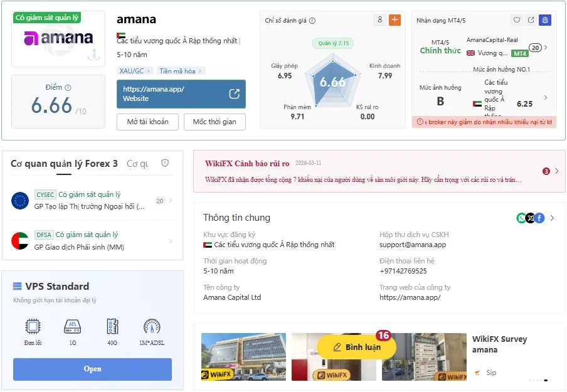This screenshot has width=567, height=392.
Task: Click the GP Giao dịch Phái sinh (MM) text
Action: point(79,247)
